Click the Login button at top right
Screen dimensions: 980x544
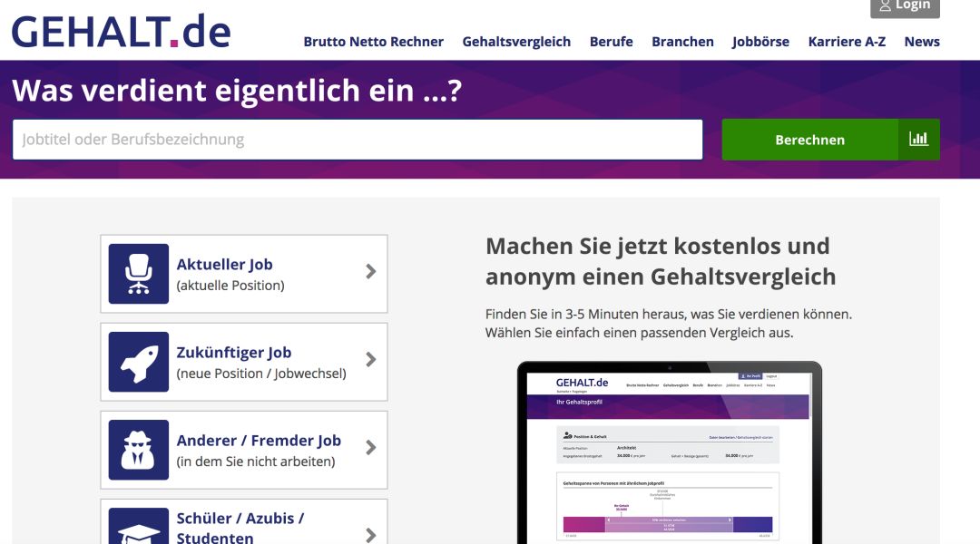click(x=905, y=7)
